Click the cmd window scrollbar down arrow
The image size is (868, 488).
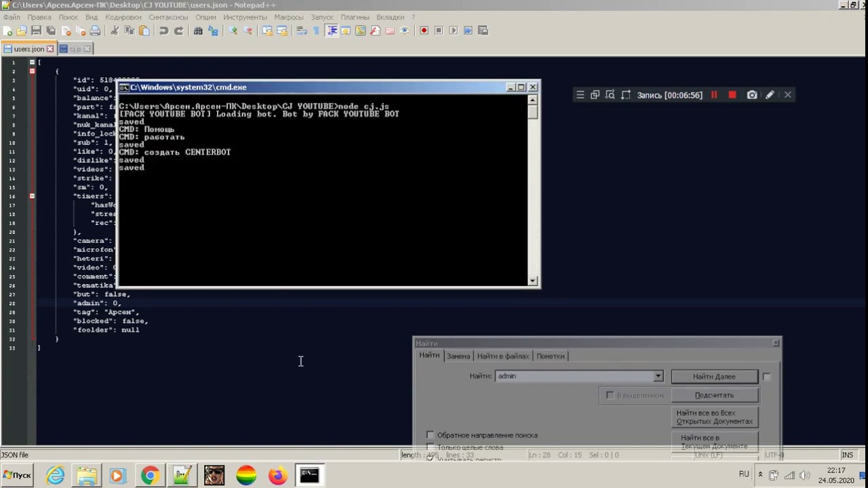533,281
